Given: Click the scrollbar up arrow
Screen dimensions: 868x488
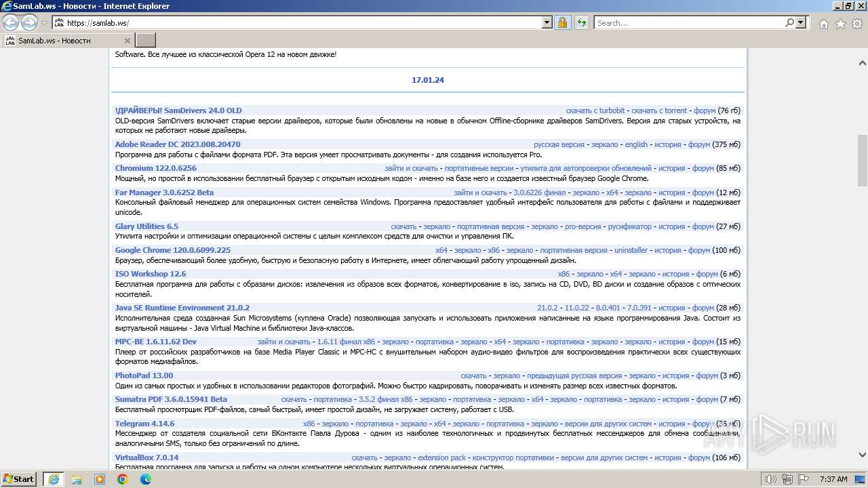Looking at the screenshot, I should tap(862, 63).
